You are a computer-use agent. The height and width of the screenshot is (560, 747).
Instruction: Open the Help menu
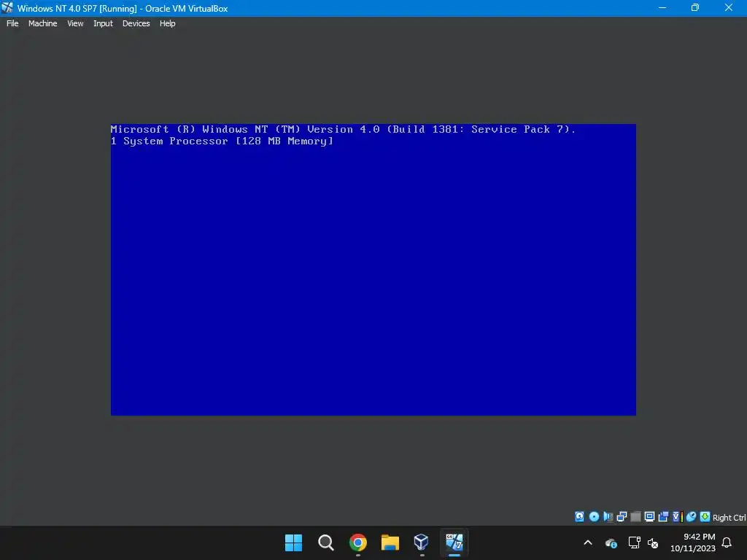click(167, 23)
